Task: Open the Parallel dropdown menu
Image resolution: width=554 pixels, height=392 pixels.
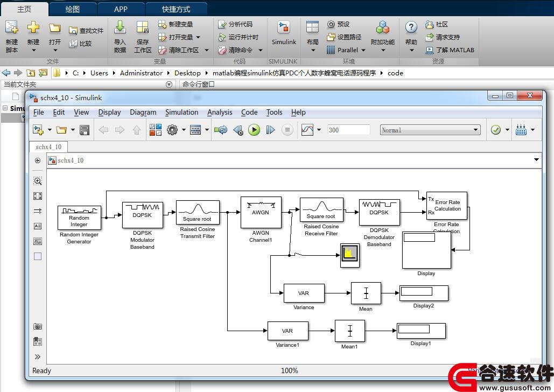Action: pyautogui.click(x=346, y=50)
